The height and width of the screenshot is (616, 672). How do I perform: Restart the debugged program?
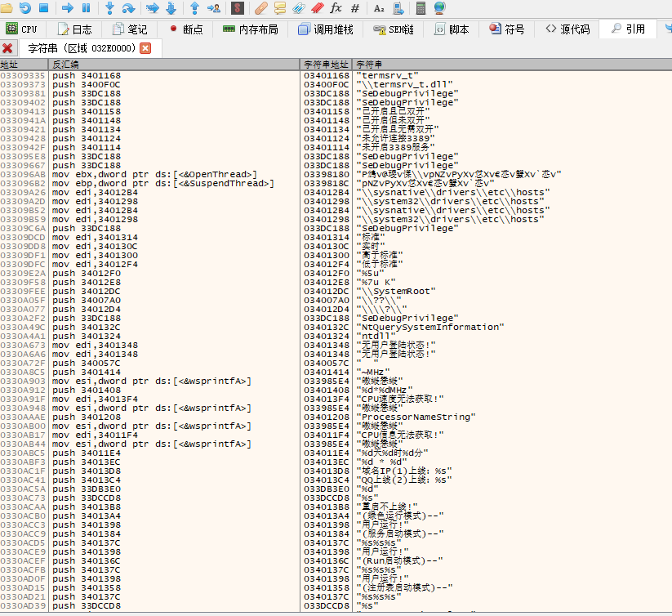[25, 8]
